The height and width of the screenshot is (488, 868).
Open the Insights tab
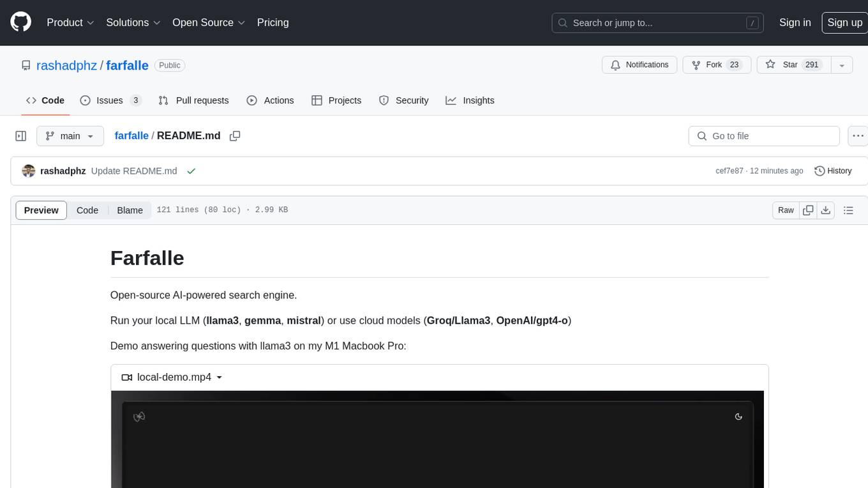pyautogui.click(x=470, y=100)
